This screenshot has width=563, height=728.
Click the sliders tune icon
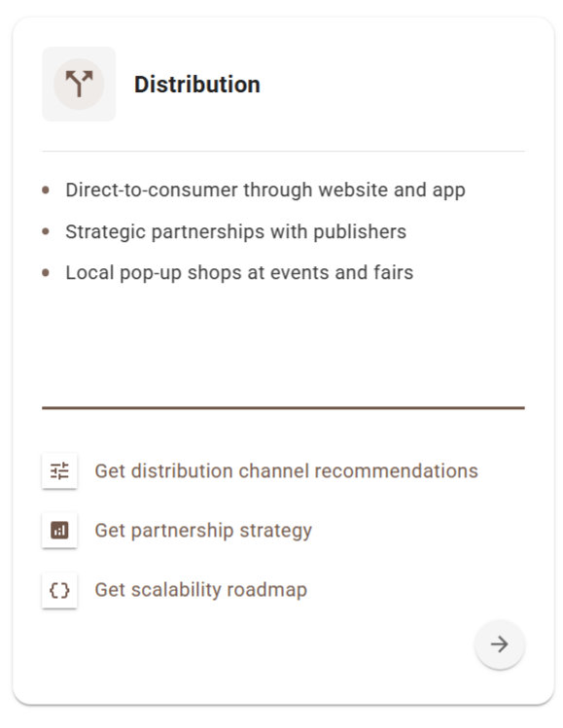coord(59,470)
